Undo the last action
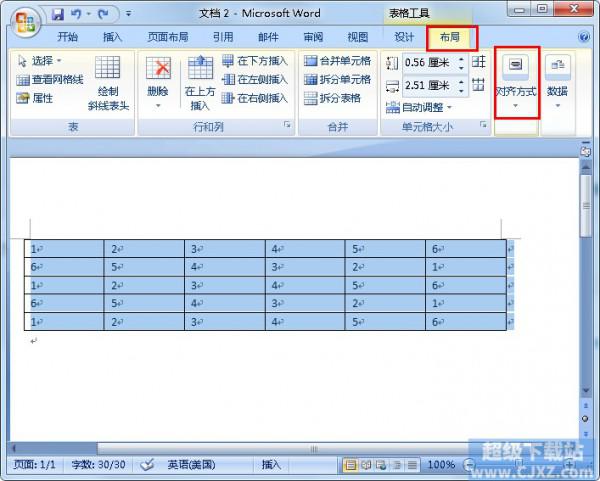The image size is (600, 481). (76, 15)
